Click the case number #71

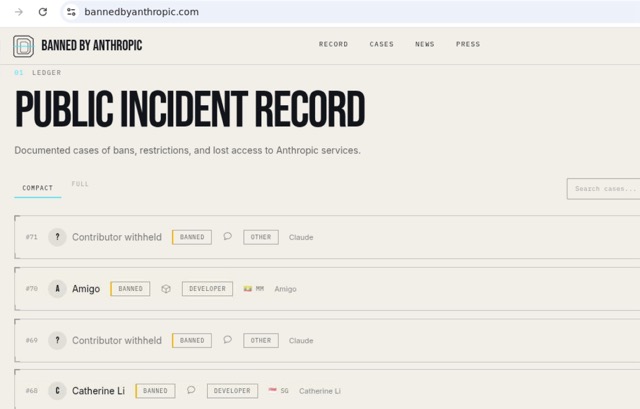[31, 237]
